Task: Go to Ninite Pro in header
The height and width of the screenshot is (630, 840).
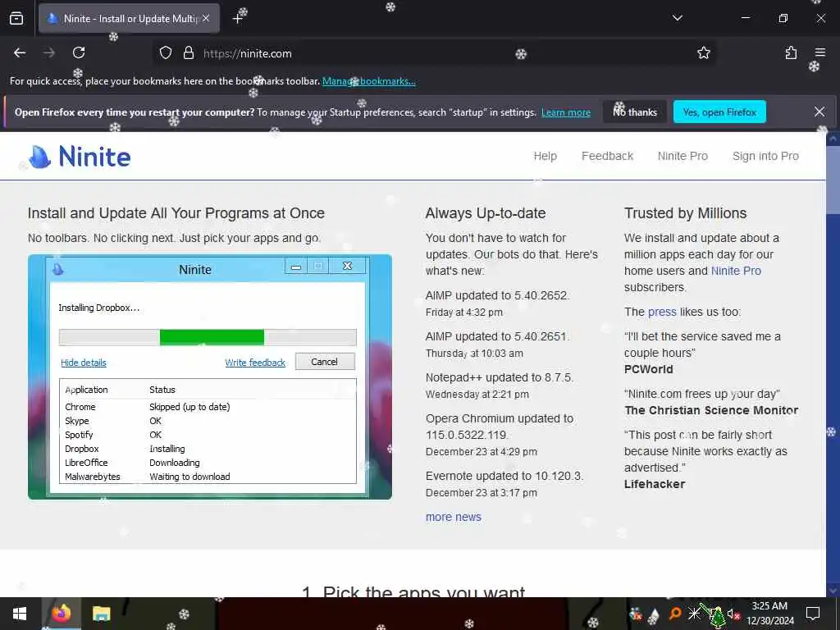Action: (x=682, y=156)
